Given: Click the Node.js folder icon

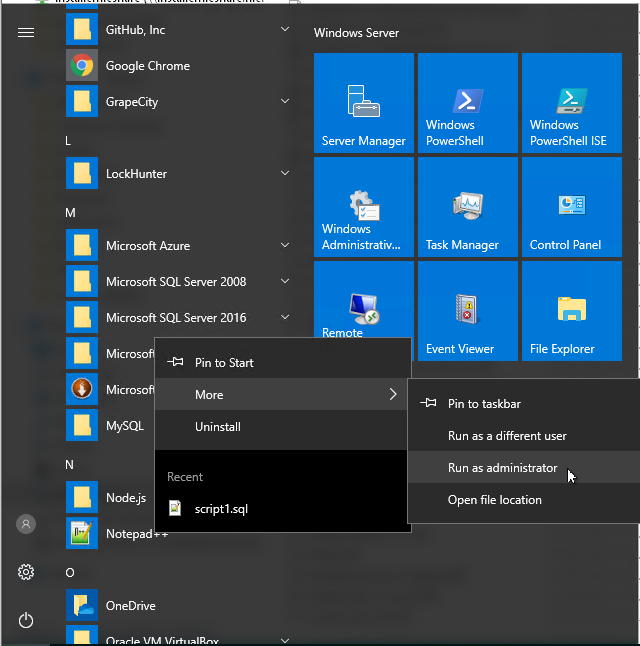Looking at the screenshot, I should [82, 497].
